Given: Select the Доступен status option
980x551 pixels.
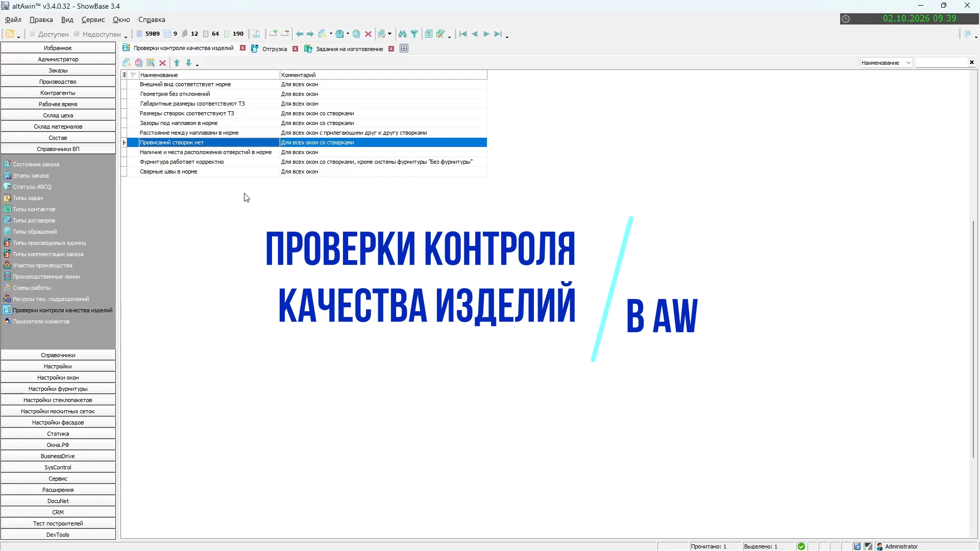Looking at the screenshot, I should (x=49, y=34).
